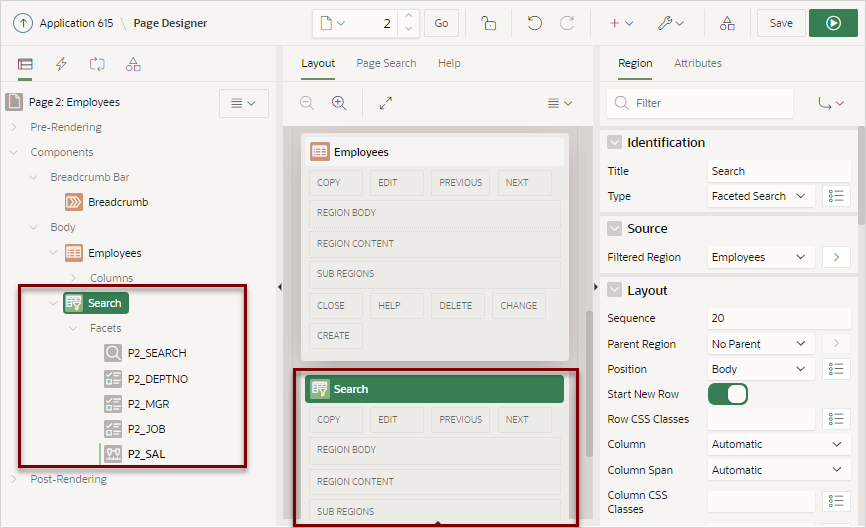Expand the Columns tree node
The width and height of the screenshot is (866, 528).
click(x=73, y=278)
